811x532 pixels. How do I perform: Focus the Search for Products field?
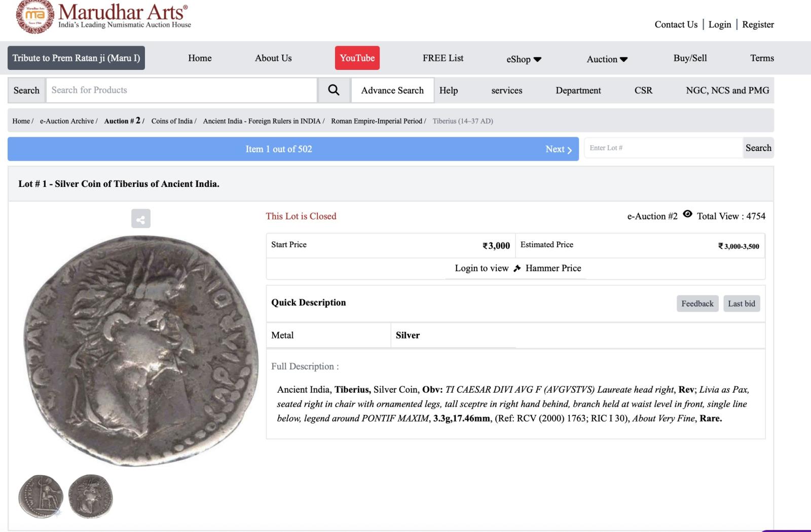pyautogui.click(x=181, y=90)
